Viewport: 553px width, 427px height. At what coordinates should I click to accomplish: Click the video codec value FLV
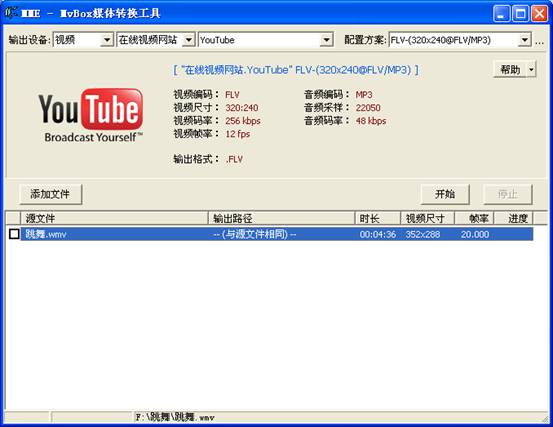pyautogui.click(x=232, y=94)
